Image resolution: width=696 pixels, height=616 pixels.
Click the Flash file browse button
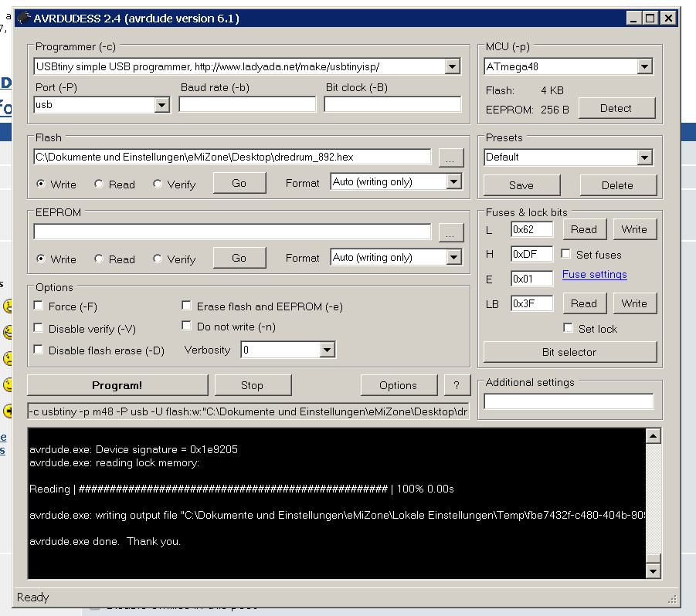pyautogui.click(x=451, y=157)
